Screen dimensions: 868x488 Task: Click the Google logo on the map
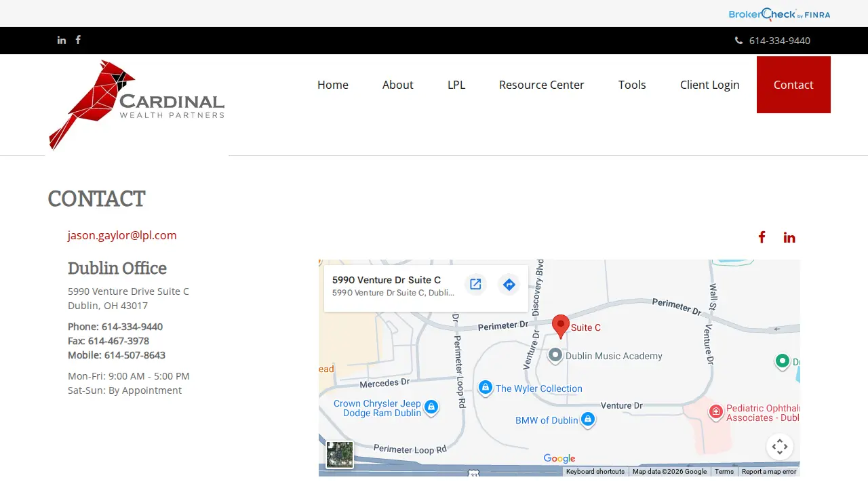point(559,459)
